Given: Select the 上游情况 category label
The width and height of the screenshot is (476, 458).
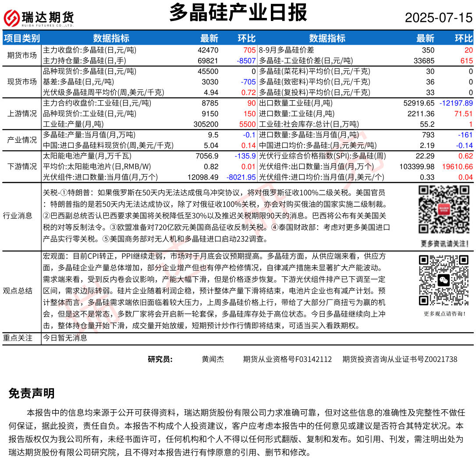Looking at the screenshot, I should click(22, 113).
